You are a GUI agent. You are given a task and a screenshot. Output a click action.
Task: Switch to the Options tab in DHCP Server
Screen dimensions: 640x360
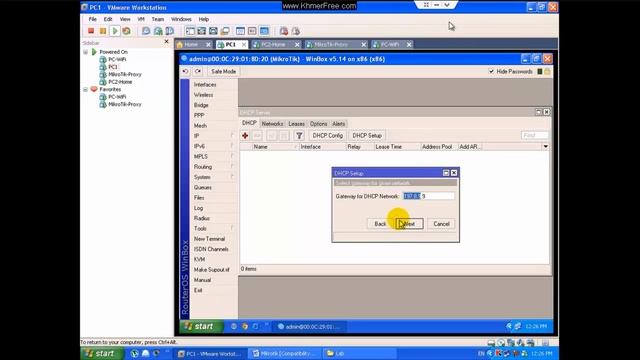coord(318,124)
